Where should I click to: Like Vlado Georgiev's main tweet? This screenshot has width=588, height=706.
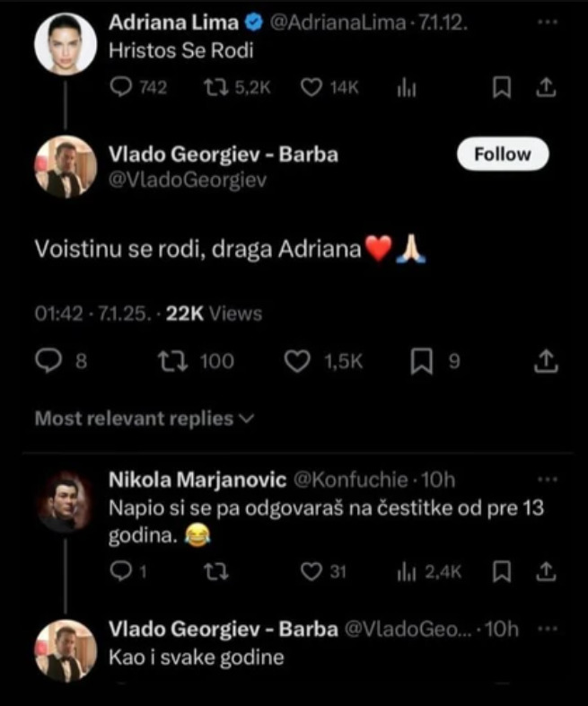296,361
